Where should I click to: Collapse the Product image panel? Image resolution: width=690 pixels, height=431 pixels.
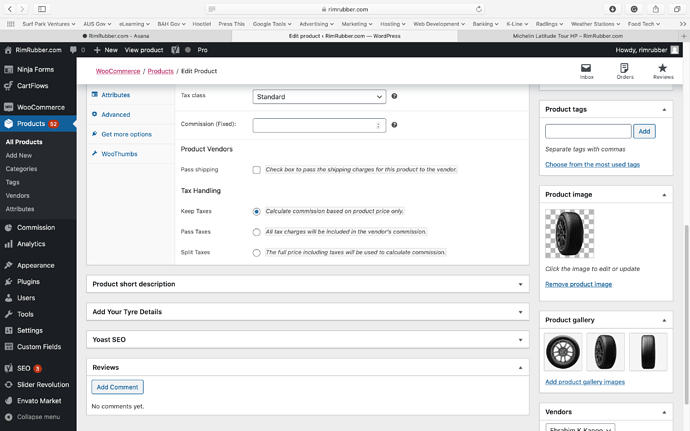(x=664, y=195)
